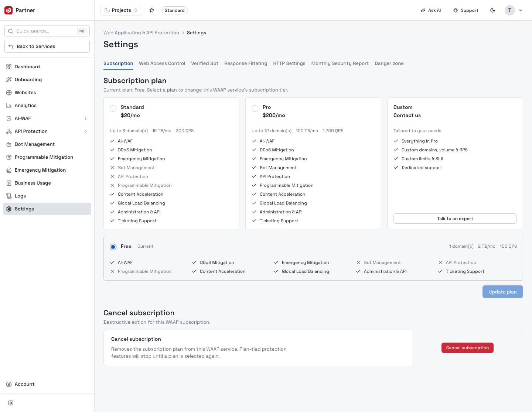This screenshot has height=412, width=532.
Task: Open Bot Management in the sidebar
Action: click(47, 144)
